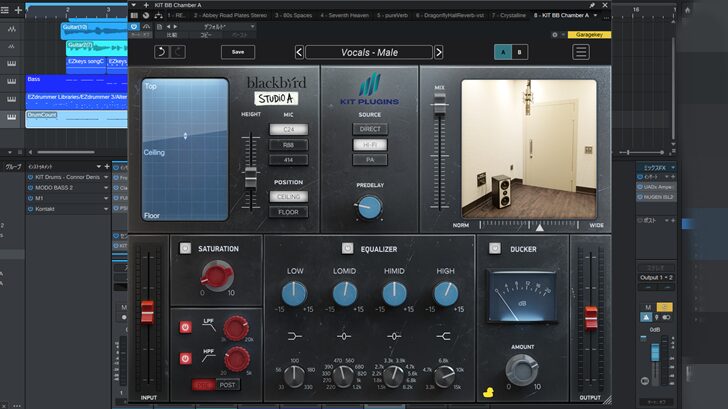Viewport: 728px width, 409px height.
Task: Switch to the A comparison state
Action: (503, 52)
